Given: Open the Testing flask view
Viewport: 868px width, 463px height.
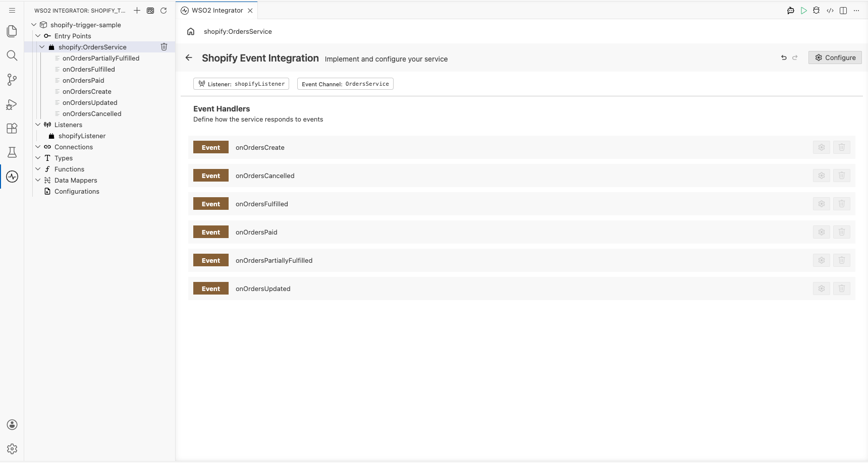Looking at the screenshot, I should [x=12, y=152].
